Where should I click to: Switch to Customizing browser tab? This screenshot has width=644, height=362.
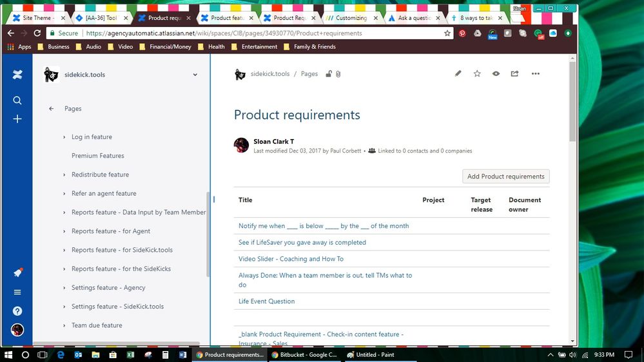point(351,17)
